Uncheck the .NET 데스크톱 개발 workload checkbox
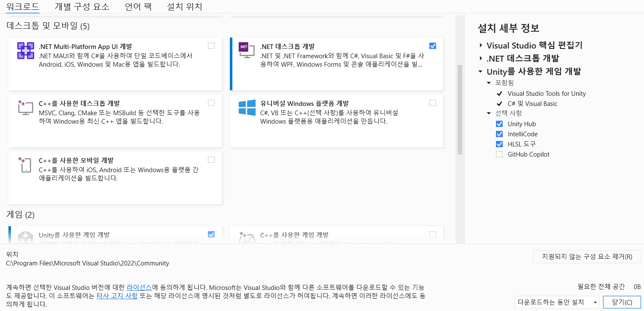 433,46
